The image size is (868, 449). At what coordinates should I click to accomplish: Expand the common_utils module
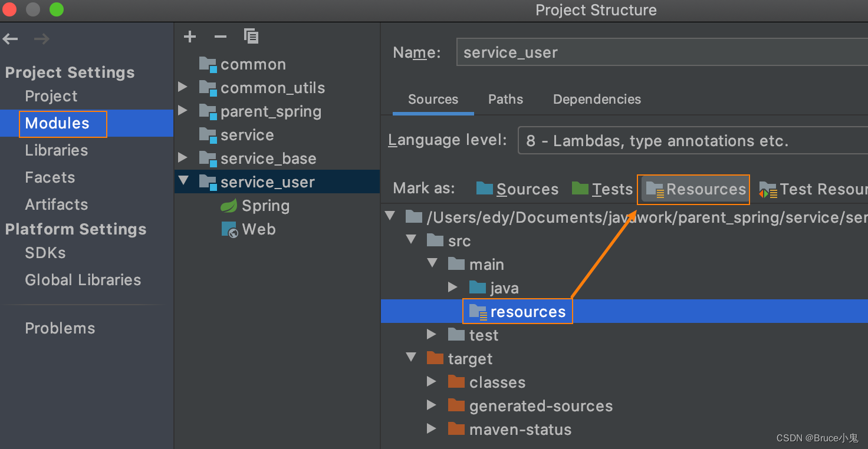183,87
